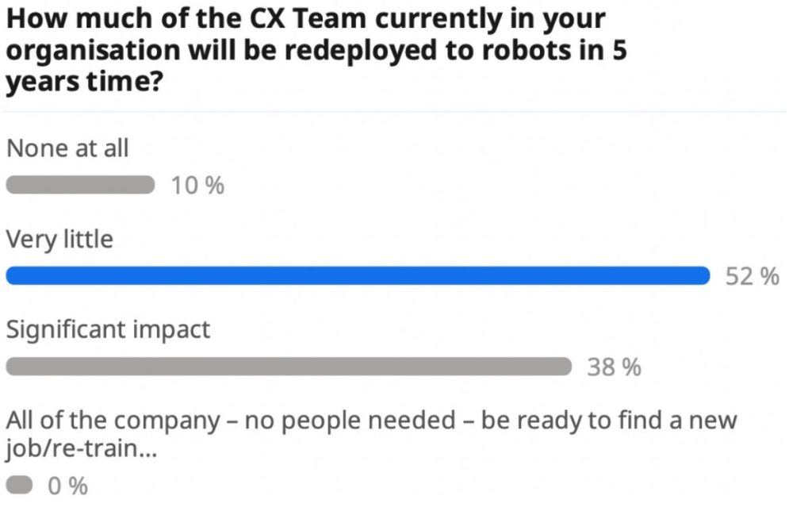Click the small gray 0 % bar pill

click(19, 486)
